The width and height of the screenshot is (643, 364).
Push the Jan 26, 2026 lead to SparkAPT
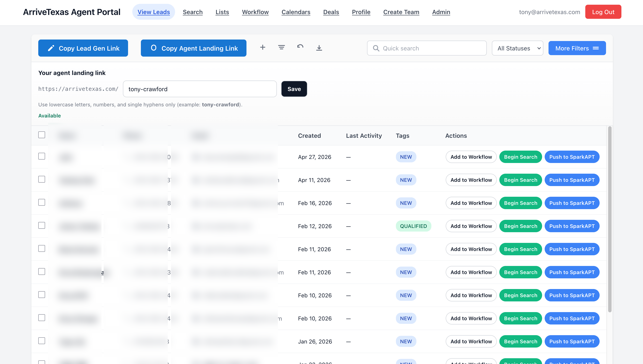572,341
